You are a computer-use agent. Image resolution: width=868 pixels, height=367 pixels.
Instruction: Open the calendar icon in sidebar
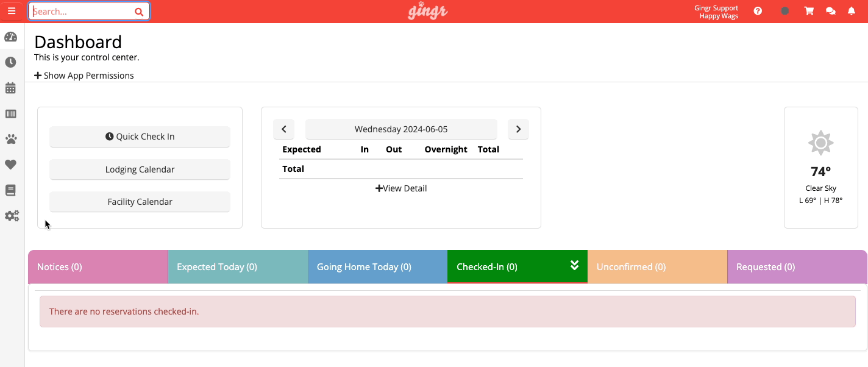tap(10, 88)
